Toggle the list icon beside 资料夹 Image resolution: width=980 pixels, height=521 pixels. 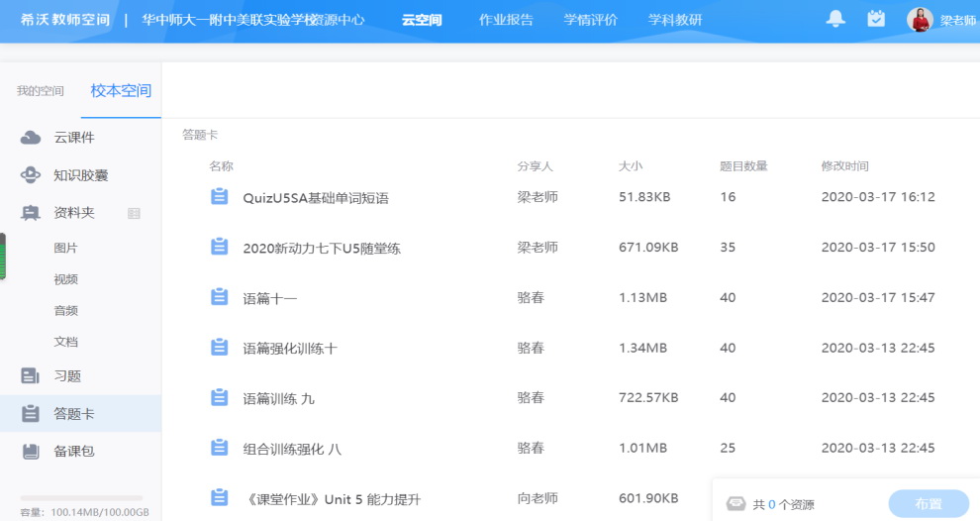(135, 213)
